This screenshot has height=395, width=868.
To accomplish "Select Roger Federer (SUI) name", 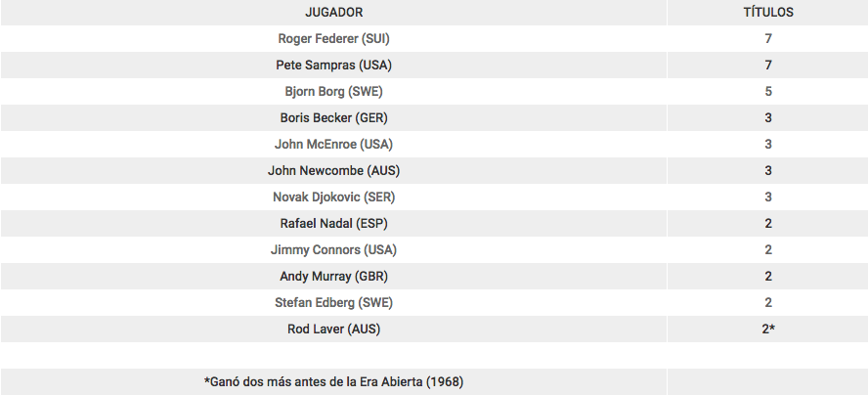I will point(333,39).
